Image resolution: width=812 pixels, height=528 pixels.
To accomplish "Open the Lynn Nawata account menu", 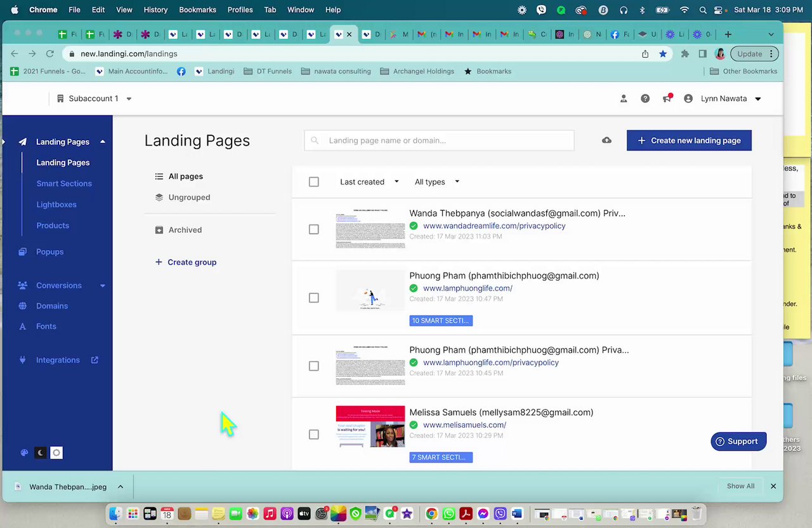I will (723, 98).
